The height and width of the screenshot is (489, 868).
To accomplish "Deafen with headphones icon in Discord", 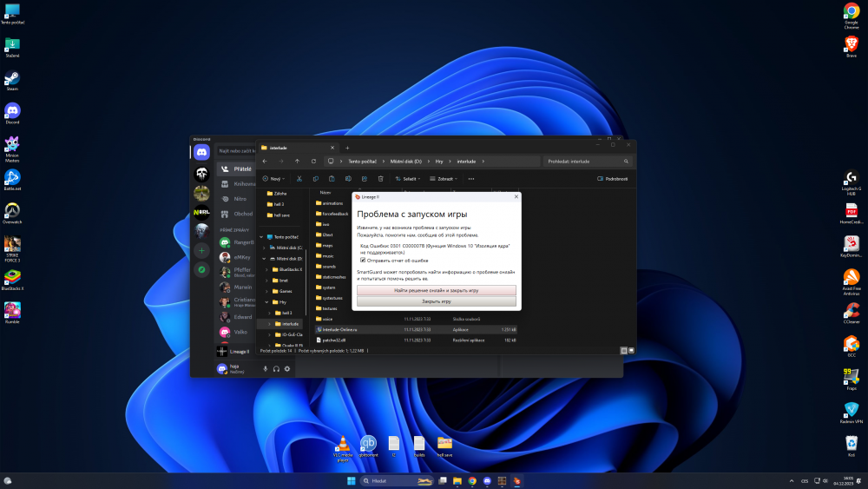I will (276, 369).
